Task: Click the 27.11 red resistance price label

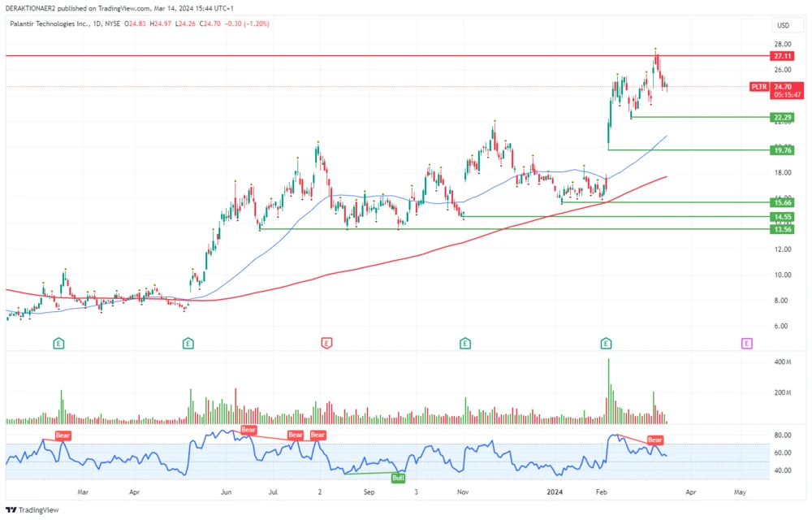Action: (781, 56)
